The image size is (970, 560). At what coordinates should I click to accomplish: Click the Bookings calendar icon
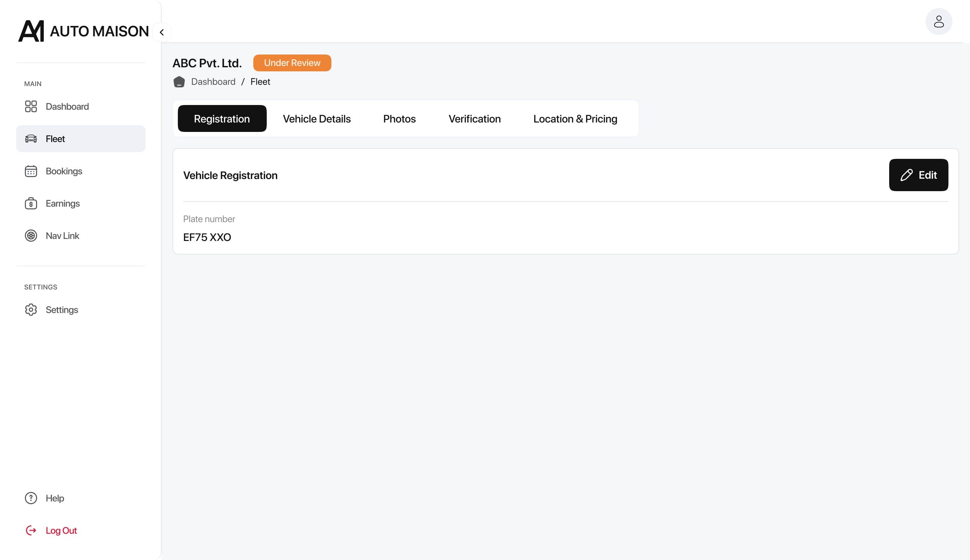tap(31, 171)
